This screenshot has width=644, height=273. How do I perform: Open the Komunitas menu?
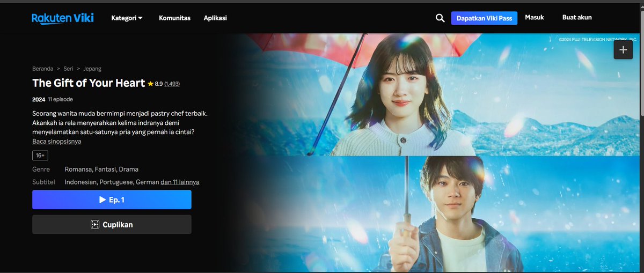click(x=174, y=18)
